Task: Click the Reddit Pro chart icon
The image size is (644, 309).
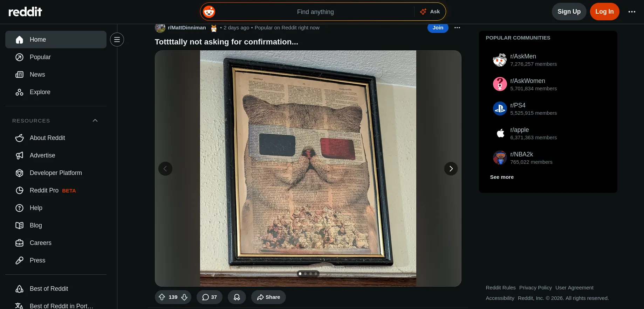Action: (x=20, y=190)
